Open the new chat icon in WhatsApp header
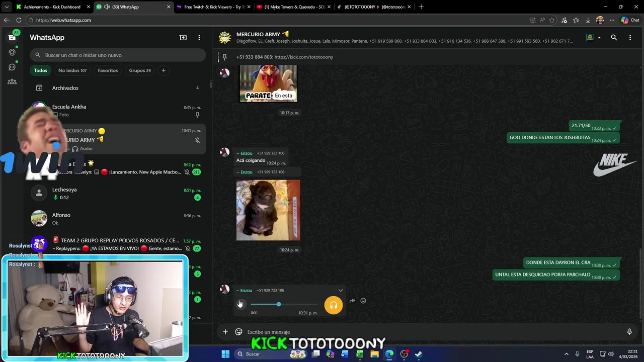This screenshot has width=644, height=362. coord(183,38)
